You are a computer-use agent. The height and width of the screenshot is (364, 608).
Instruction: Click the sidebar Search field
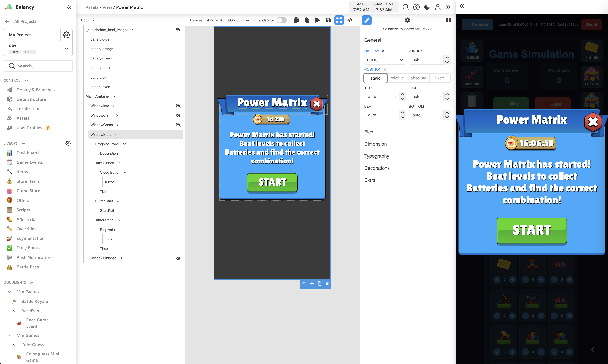38,66
